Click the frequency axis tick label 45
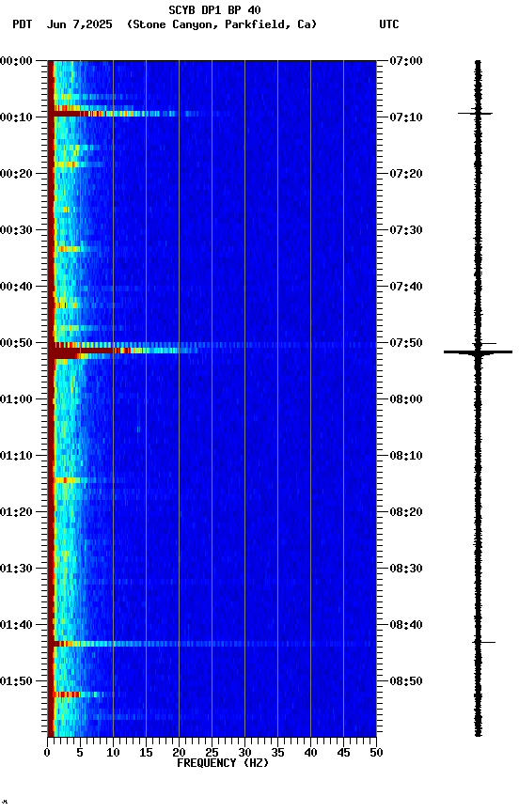The image size is (519, 812). tap(343, 753)
